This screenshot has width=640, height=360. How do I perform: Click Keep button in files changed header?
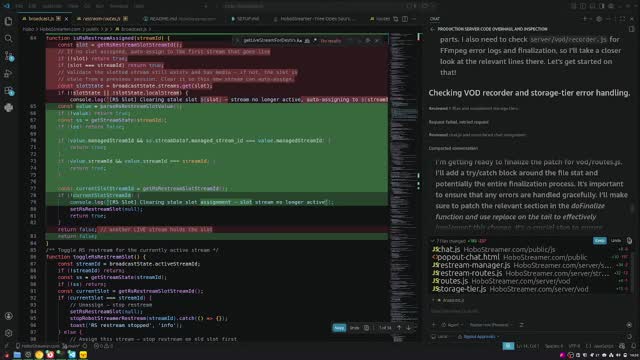pyautogui.click(x=600, y=241)
